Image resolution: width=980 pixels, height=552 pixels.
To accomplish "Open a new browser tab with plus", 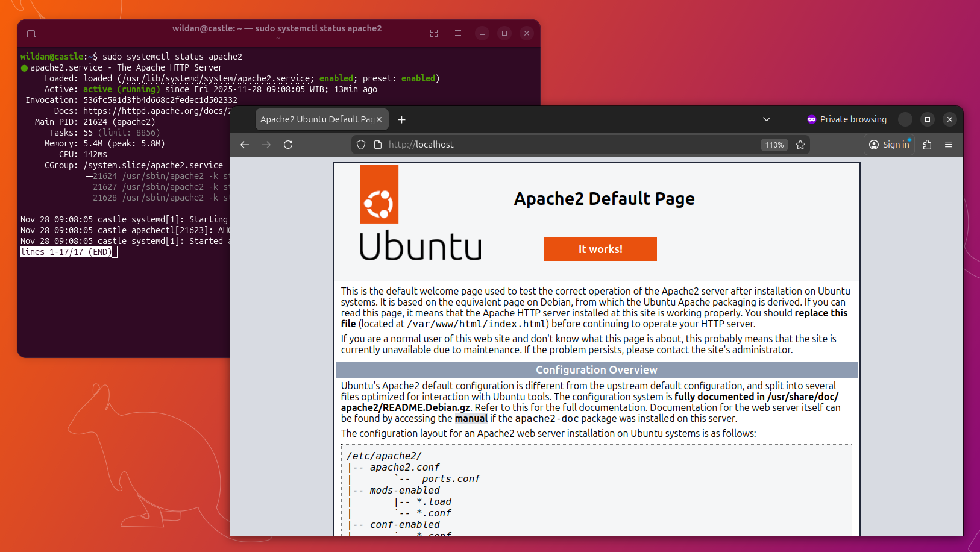I will pos(402,119).
